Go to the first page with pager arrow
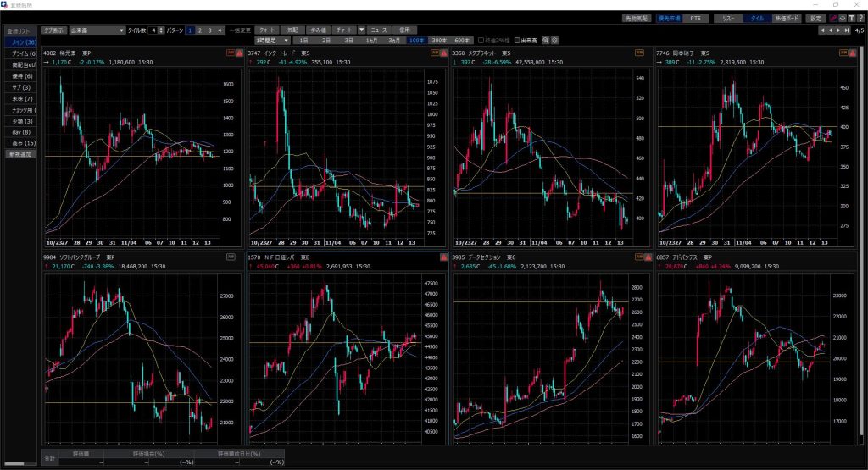868x470 pixels. tap(821, 30)
